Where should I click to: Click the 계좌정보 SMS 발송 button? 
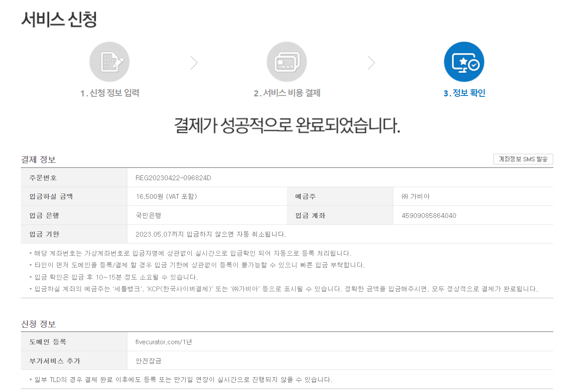523,159
